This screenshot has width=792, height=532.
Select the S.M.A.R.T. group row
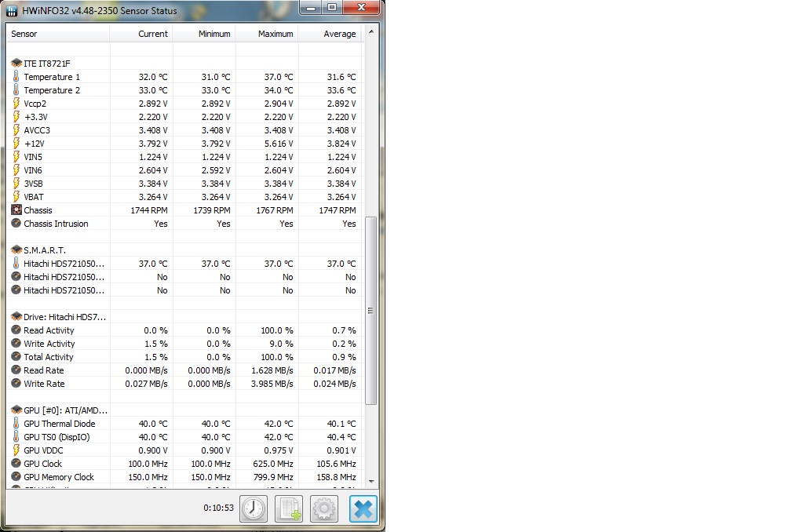[x=184, y=250]
